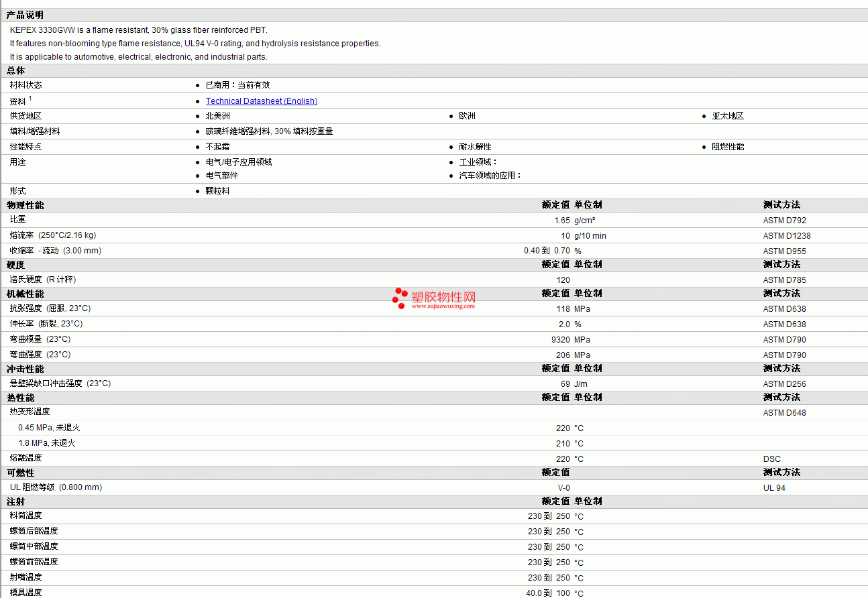
Task: Click the flexural modulus value 9320
Action: click(x=561, y=340)
